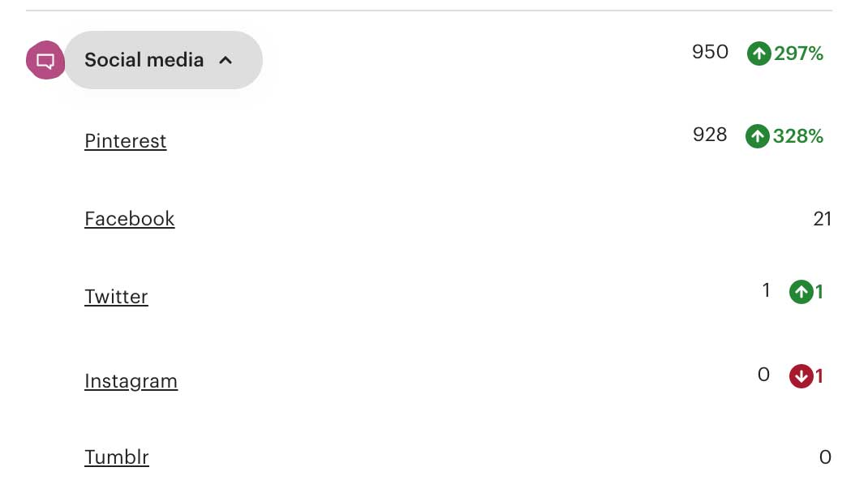The height and width of the screenshot is (493, 868).
Task: Open the Tumblr traffic source link
Action: point(117,457)
